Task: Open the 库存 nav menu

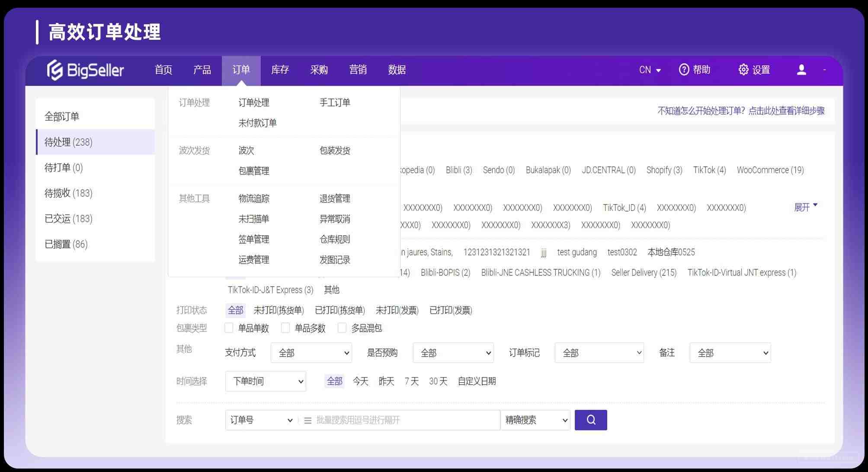Action: 280,70
